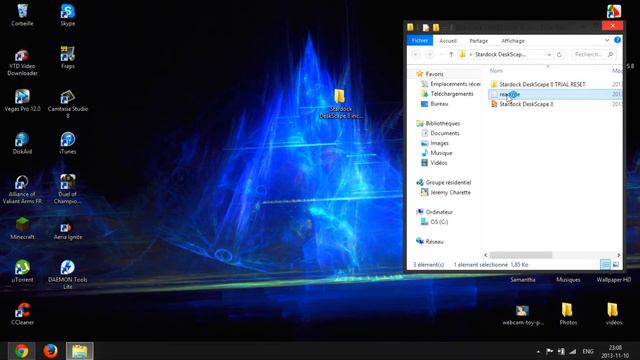Open the Corbeille recycle bin icon
This screenshot has width=640, height=360.
click(22, 15)
